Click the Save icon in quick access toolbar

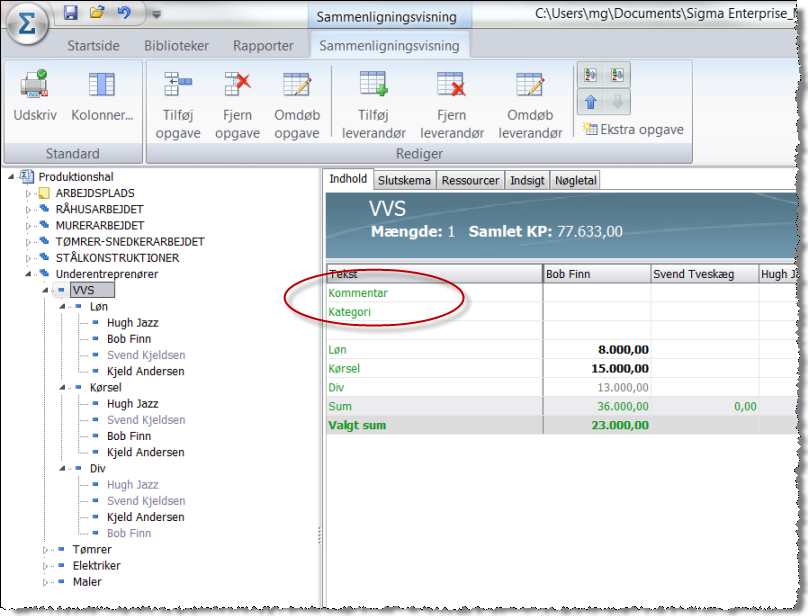coord(71,12)
